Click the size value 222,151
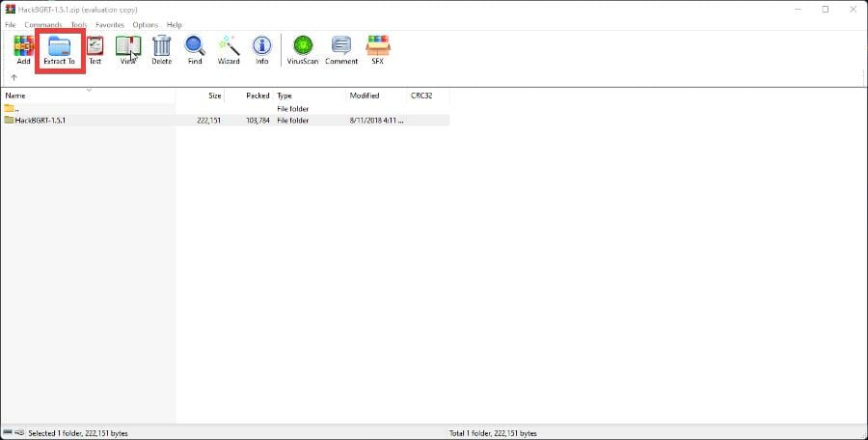Viewport: 868px width, 440px height. click(x=208, y=121)
